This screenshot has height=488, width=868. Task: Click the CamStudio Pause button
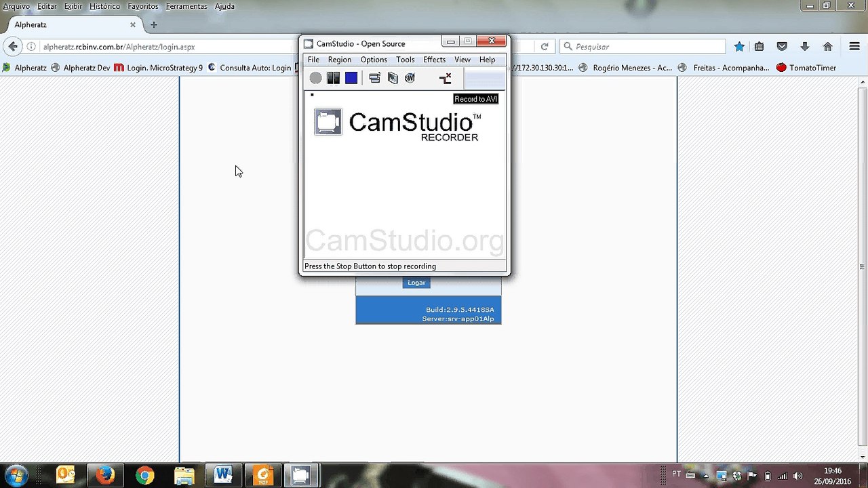click(333, 78)
